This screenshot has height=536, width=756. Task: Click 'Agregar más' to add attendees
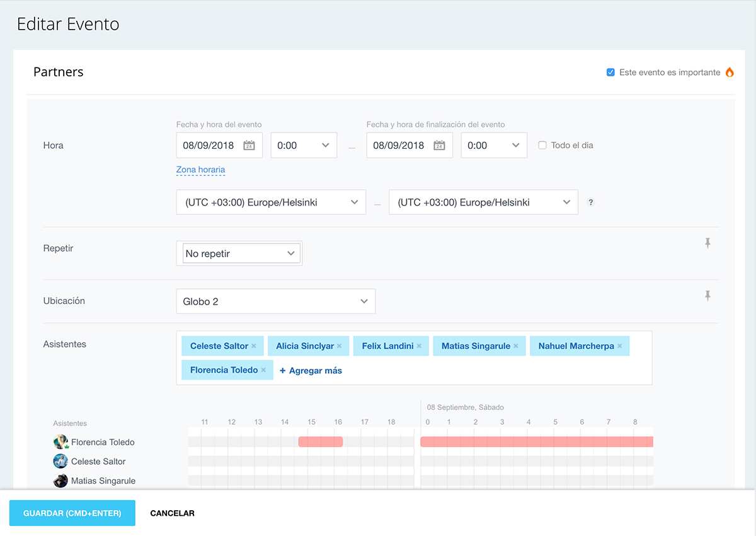pyautogui.click(x=311, y=371)
